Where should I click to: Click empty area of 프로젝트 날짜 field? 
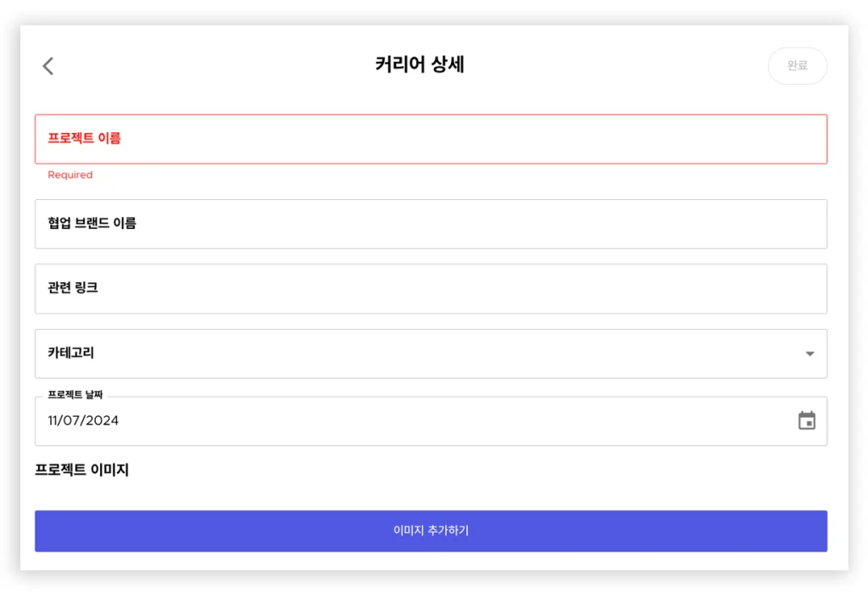click(441, 420)
